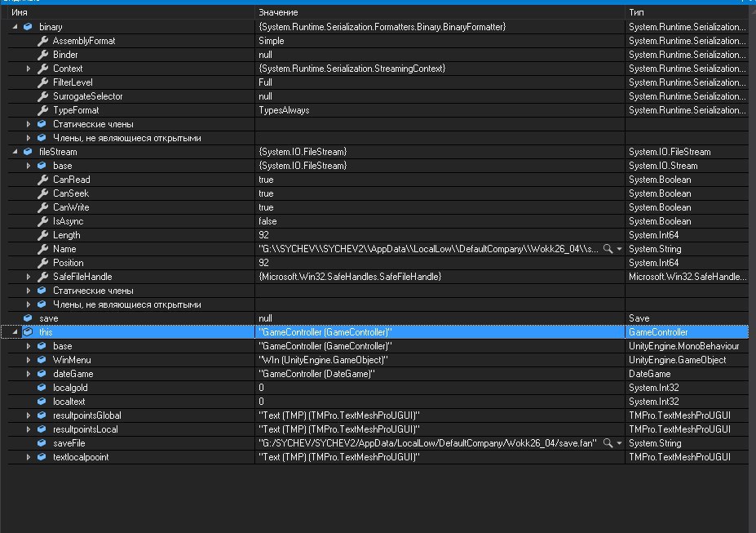Viewport: 756px width, 533px height.
Task: Collapse the binary variable node
Action: [x=15, y=27]
